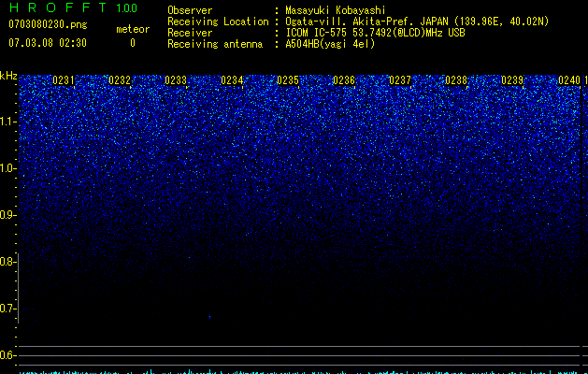Click the 0238 time marker
The width and height of the screenshot is (588, 374).
pyautogui.click(x=456, y=80)
